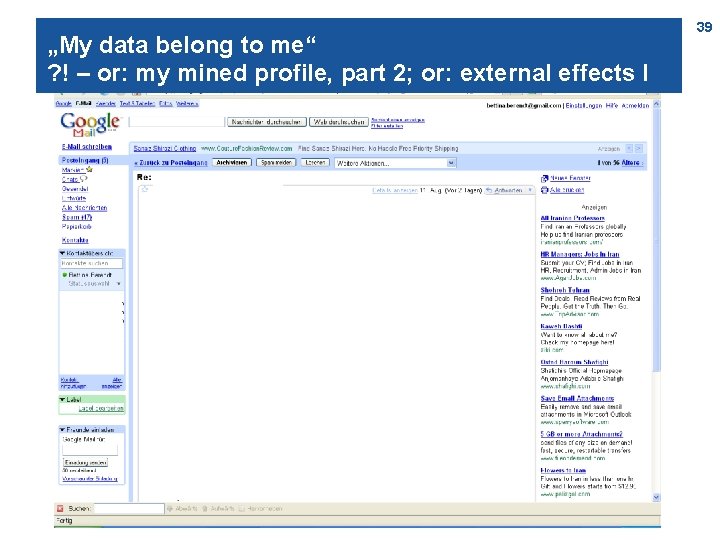Click the Aufwärts find-previous icon
Image resolution: width=720 pixels, height=540 pixels.
click(x=205, y=508)
